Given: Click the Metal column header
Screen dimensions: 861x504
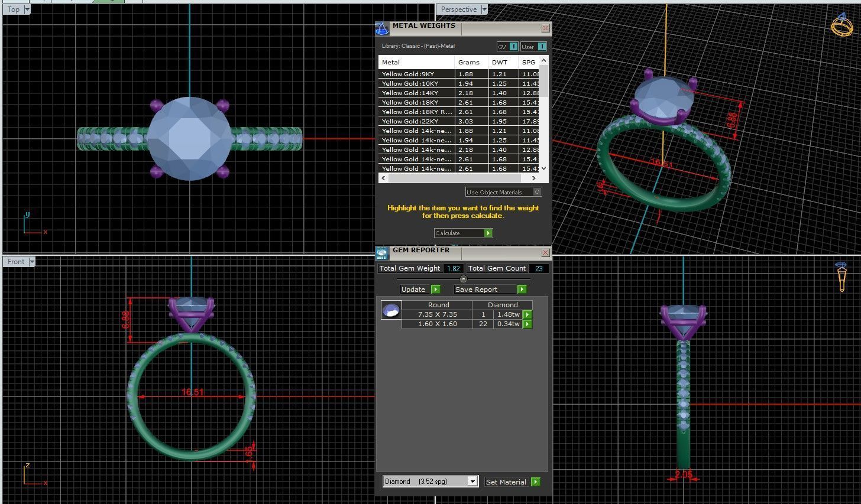Looking at the screenshot, I should click(x=416, y=62).
